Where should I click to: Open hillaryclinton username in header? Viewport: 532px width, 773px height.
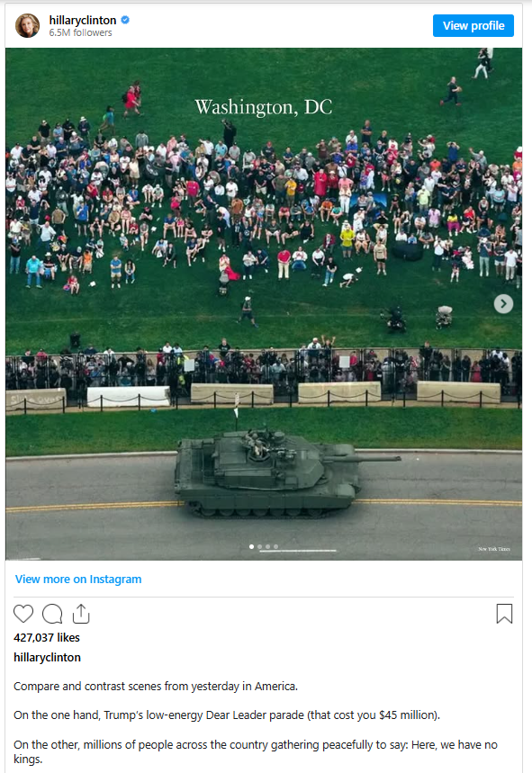click(83, 20)
